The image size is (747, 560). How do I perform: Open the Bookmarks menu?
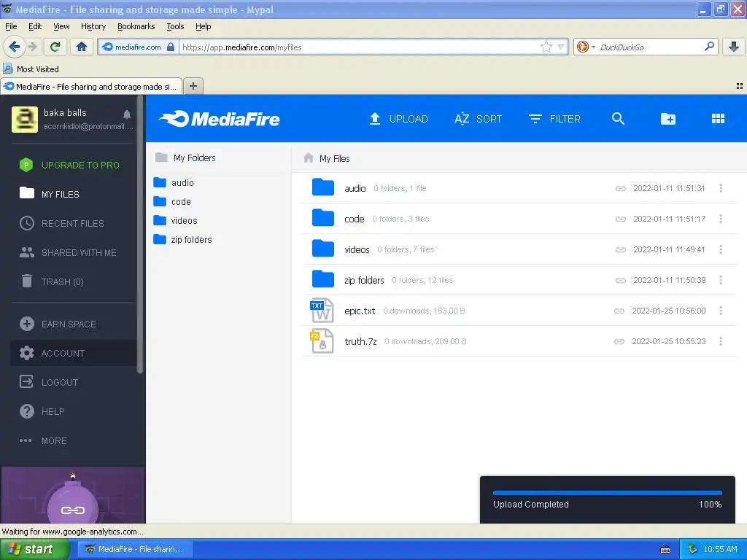pyautogui.click(x=136, y=26)
